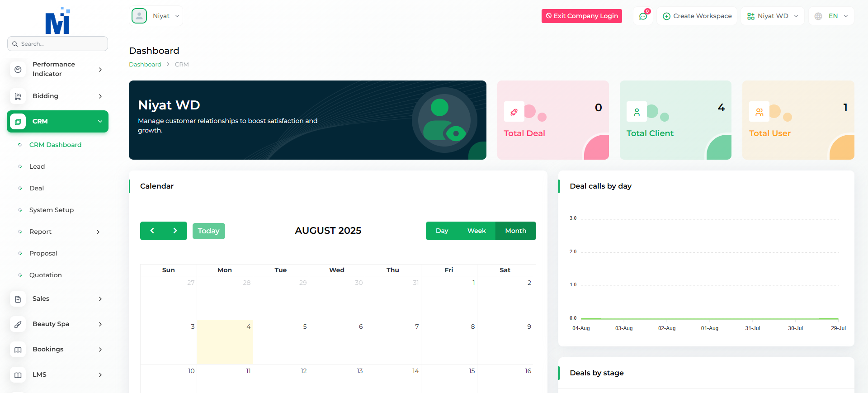Click the search magnifier icon
Screen dimensions: 868x393
[15, 44]
